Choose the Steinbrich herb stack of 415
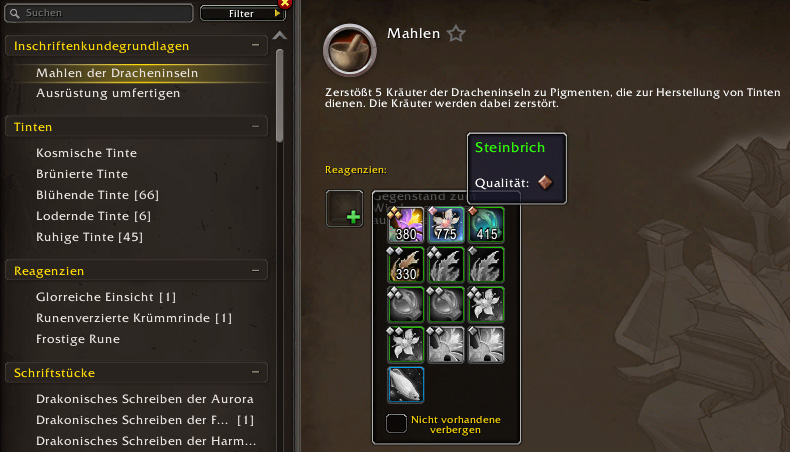This screenshot has height=452, width=790. (x=486, y=225)
